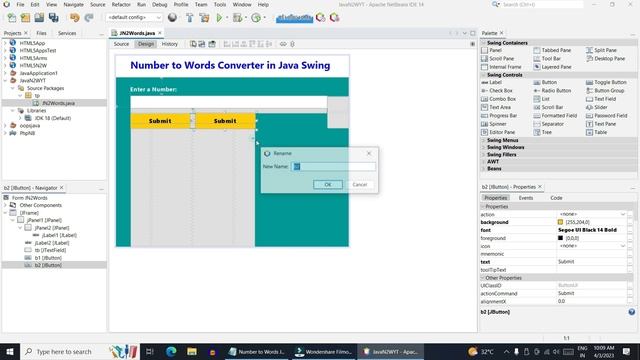This screenshot has width=640, height=360.
Task: Click the Debug Project toolbar icon
Action: (x=237, y=18)
